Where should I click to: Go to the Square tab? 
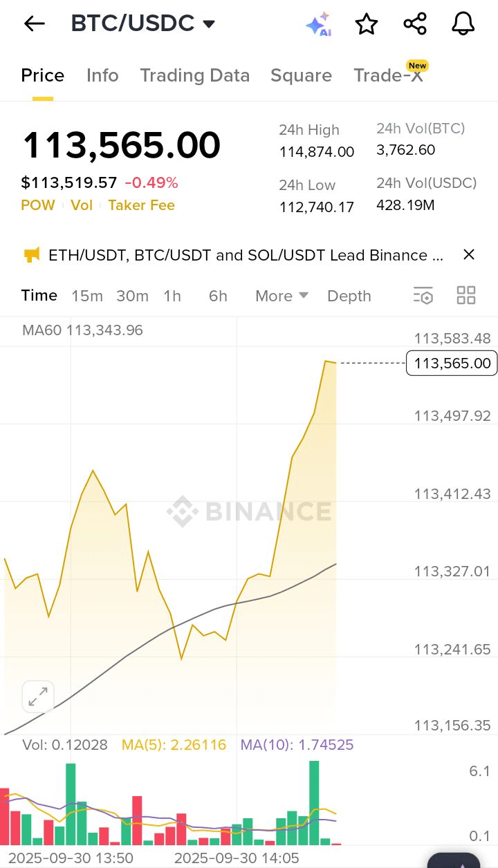301,75
